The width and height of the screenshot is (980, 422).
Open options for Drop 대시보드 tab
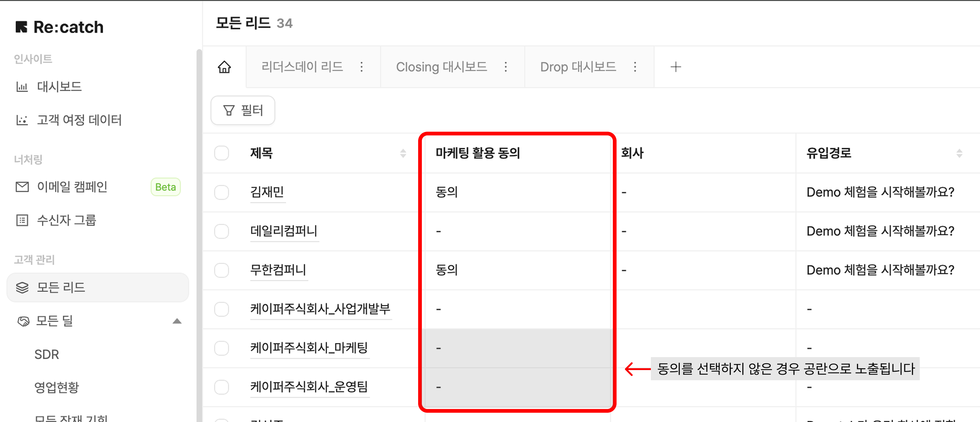click(x=635, y=67)
